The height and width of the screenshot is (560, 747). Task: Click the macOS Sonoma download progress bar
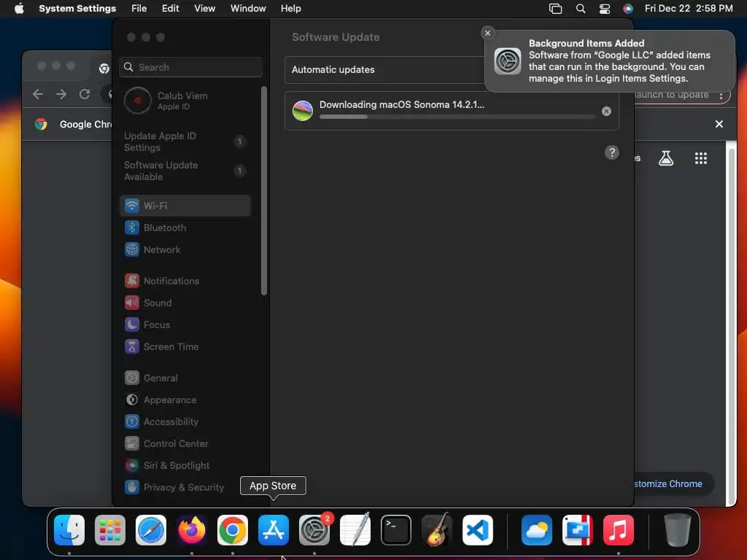click(457, 117)
